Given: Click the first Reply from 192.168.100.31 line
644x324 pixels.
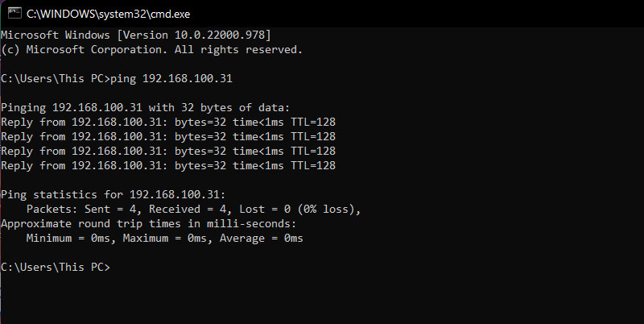Looking at the screenshot, I should coord(168,123).
